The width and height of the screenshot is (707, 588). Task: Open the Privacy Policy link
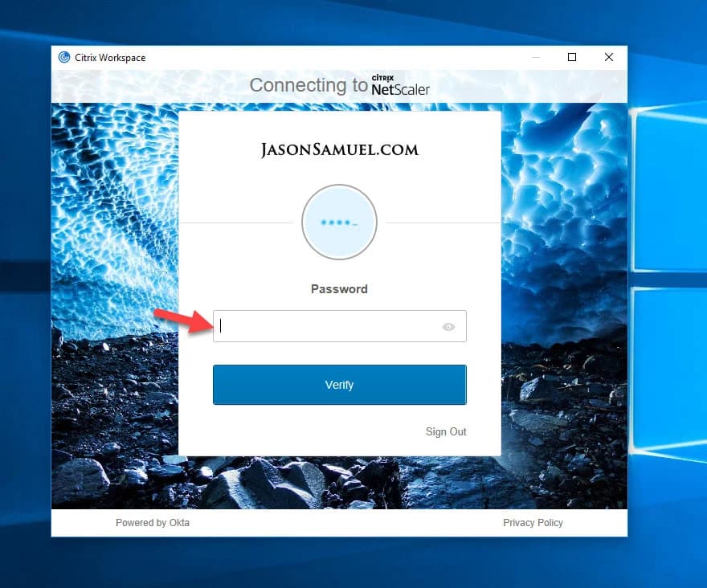pos(533,523)
